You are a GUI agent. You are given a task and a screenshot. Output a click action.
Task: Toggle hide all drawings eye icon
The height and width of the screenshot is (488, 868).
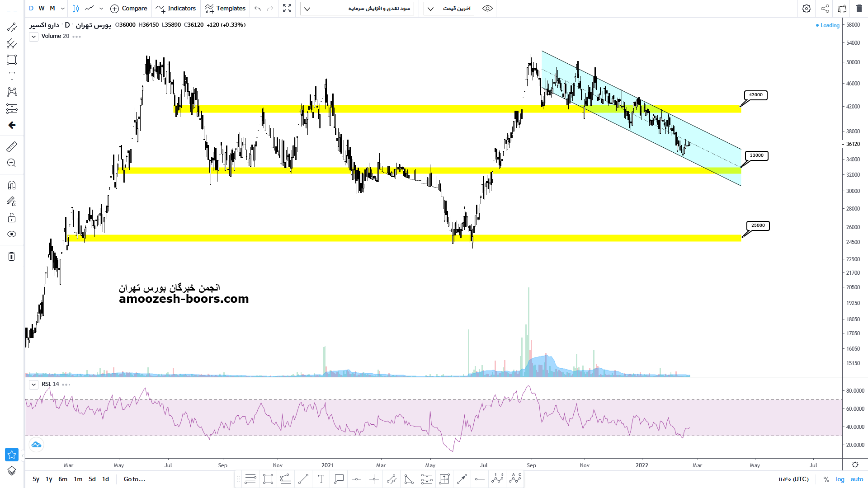[x=12, y=234]
